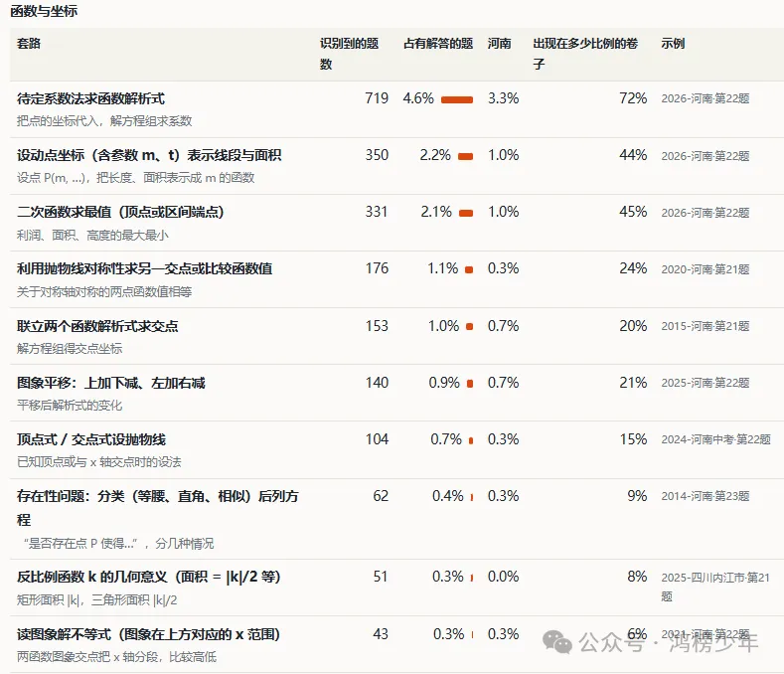Select row title 图象平移：上加下减、左加右减
Image resolution: width=784 pixels, height=674 pixels.
[x=111, y=383]
